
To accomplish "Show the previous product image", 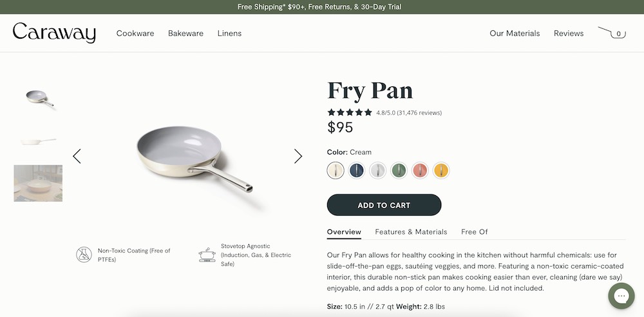I will point(77,156).
